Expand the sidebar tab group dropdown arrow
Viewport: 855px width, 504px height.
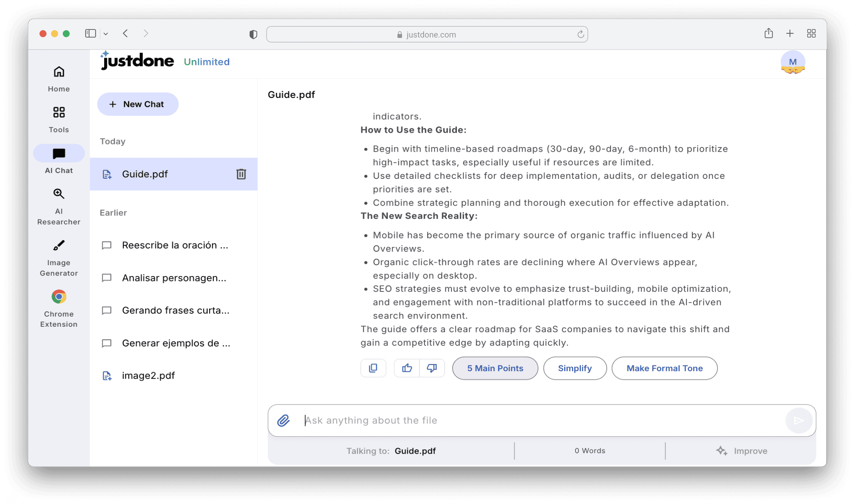pos(106,34)
